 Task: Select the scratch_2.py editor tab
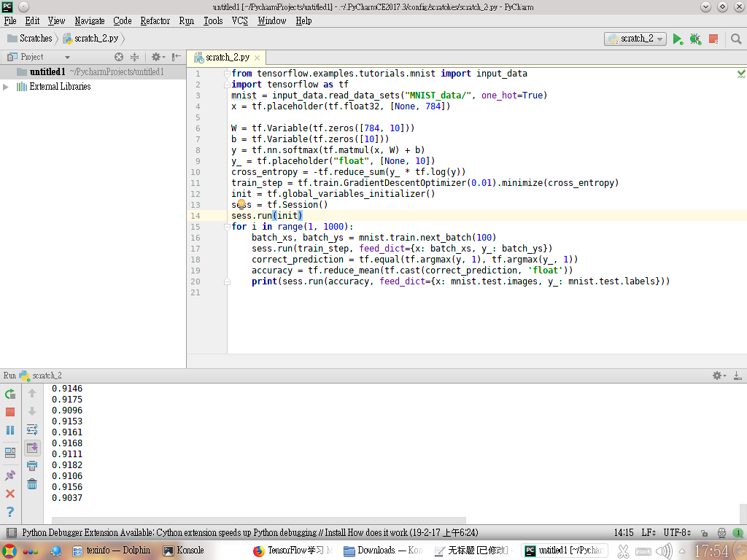(x=228, y=58)
